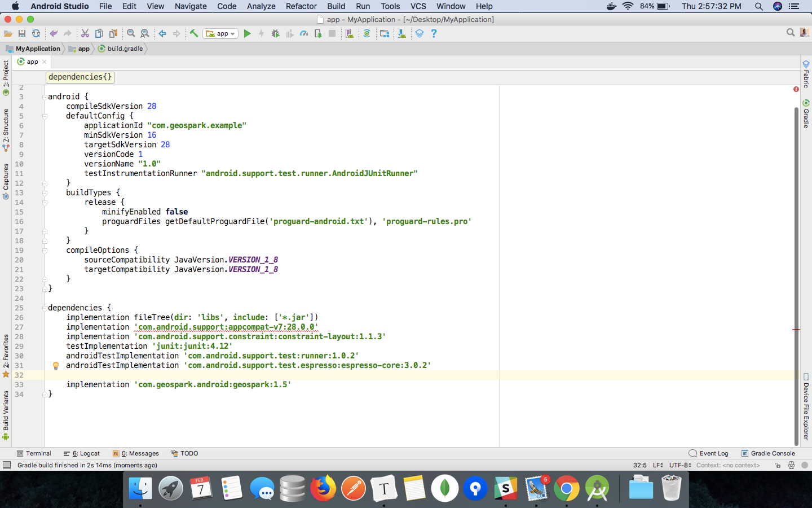812x508 pixels.
Task: Click the Replace icon in toolbar
Action: tap(145, 34)
